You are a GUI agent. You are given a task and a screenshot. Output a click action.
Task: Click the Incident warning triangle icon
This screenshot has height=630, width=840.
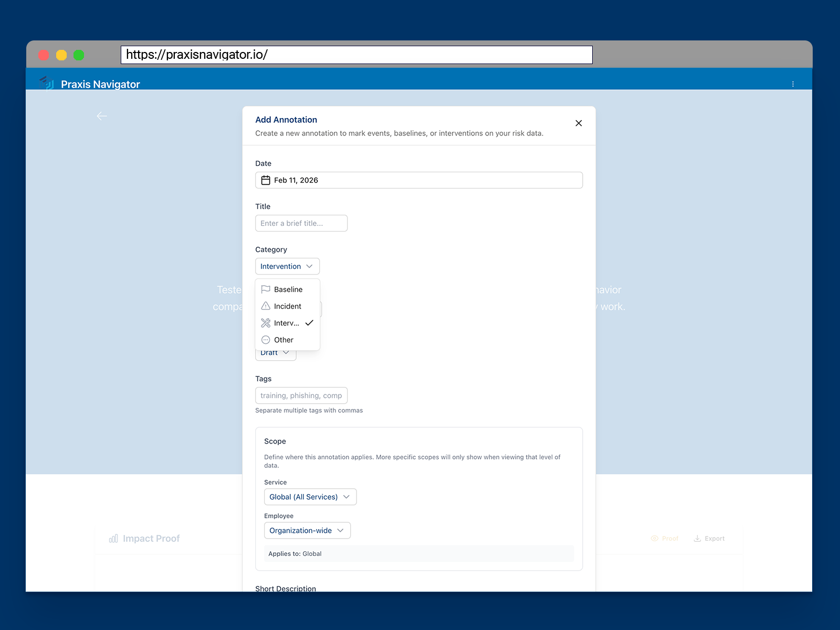pyautogui.click(x=266, y=306)
